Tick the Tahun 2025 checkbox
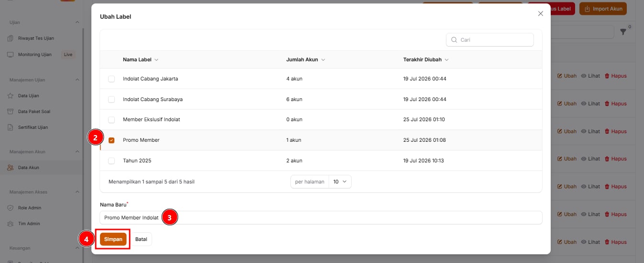This screenshot has width=644, height=263. pyautogui.click(x=111, y=161)
